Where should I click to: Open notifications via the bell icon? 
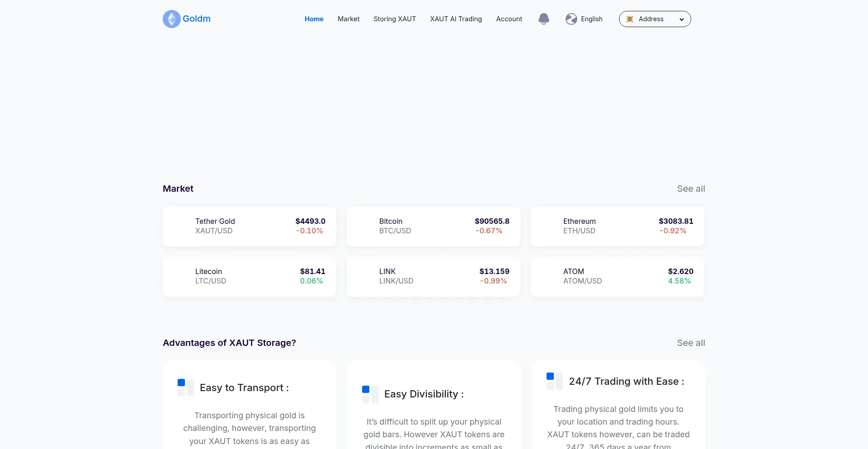point(544,19)
